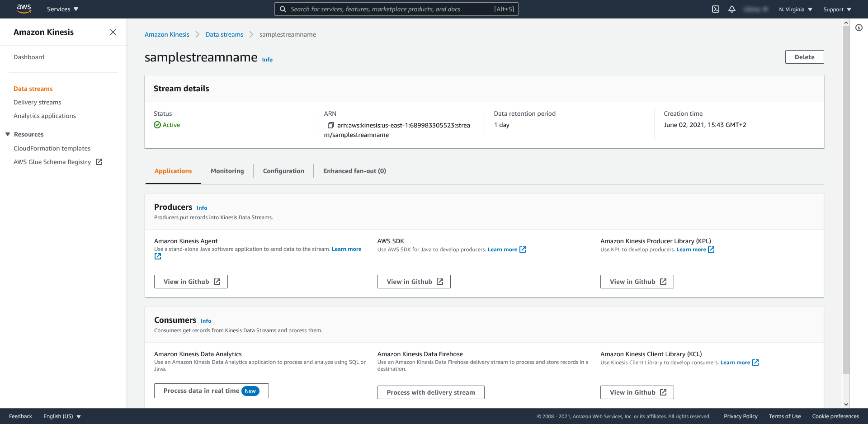Image resolution: width=868 pixels, height=424 pixels.
Task: Open the Support dropdown menu
Action: (837, 9)
